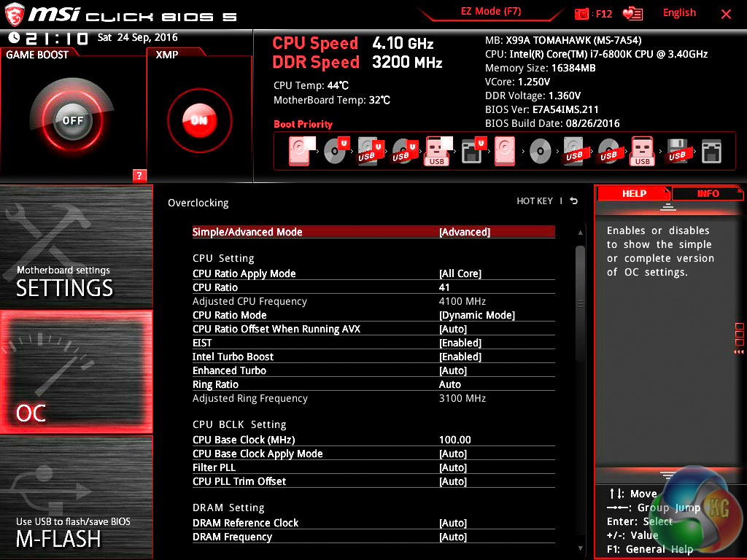Open CPU Ratio Apply Mode [All Core] option
The width and height of the screenshot is (747, 560).
[373, 273]
